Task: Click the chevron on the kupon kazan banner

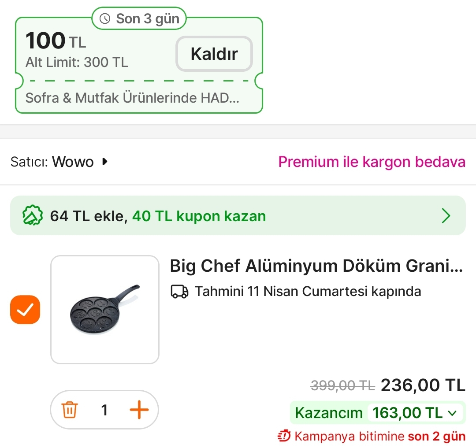Action: coord(446,216)
